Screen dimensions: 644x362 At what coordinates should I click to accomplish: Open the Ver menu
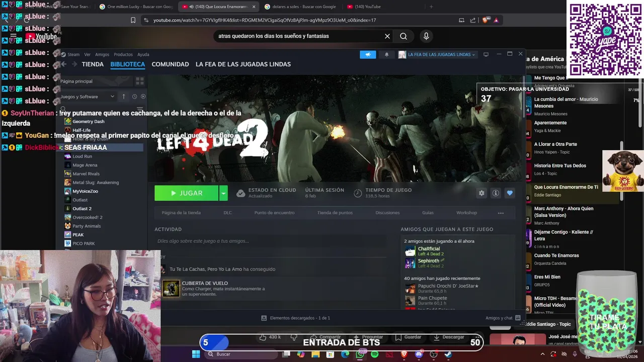88,54
